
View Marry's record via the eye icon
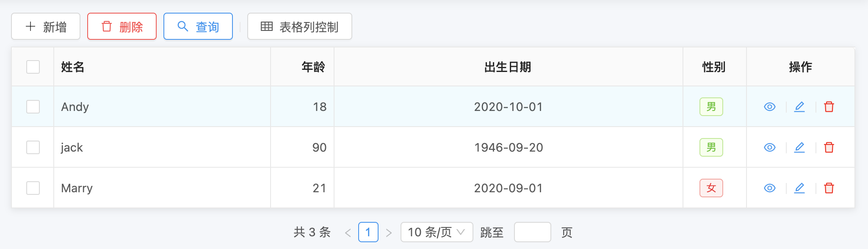pos(769,188)
